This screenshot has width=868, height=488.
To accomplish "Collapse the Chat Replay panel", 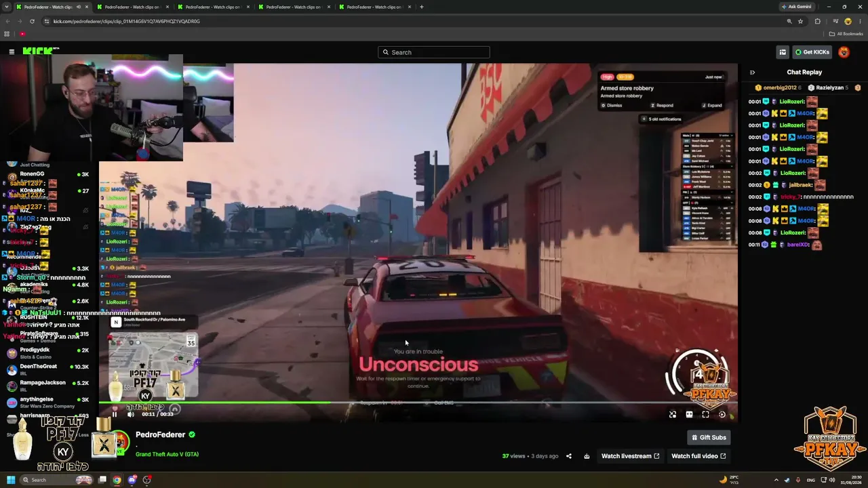I will (752, 73).
